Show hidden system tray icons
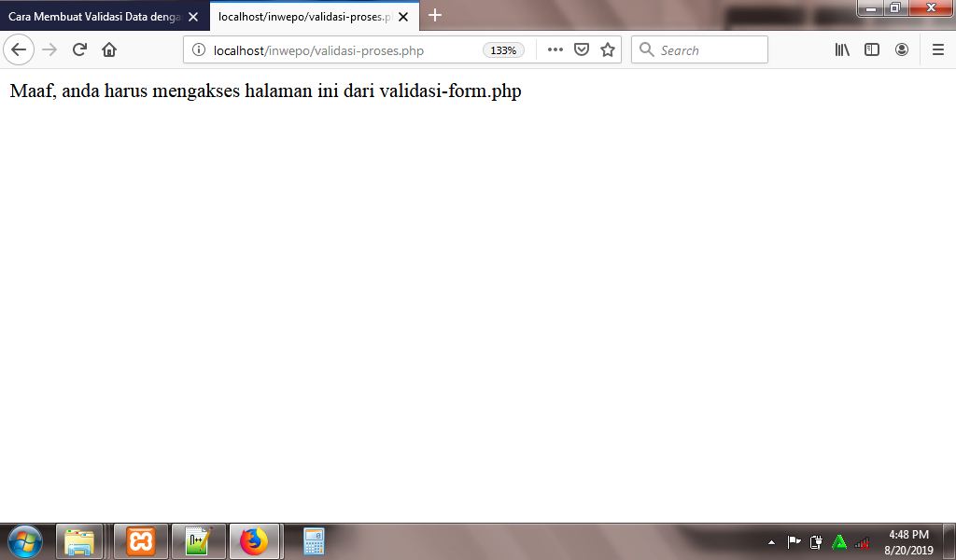Image resolution: width=956 pixels, height=560 pixels. click(x=771, y=541)
